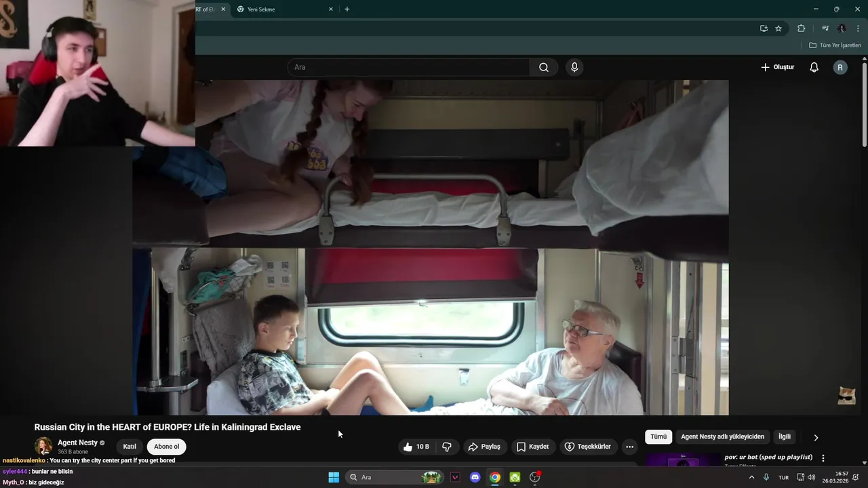
Task: Open the Agent Nesty channel name link
Action: click(x=77, y=443)
